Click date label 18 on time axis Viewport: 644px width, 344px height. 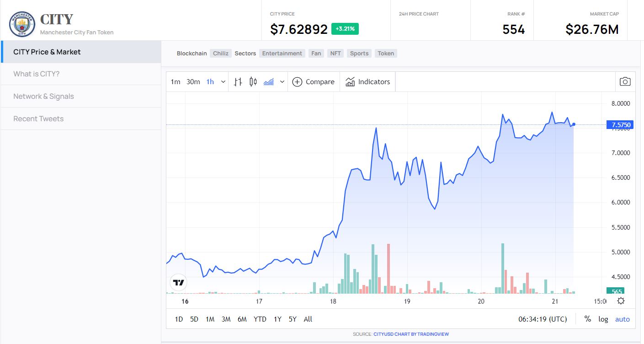click(x=333, y=301)
